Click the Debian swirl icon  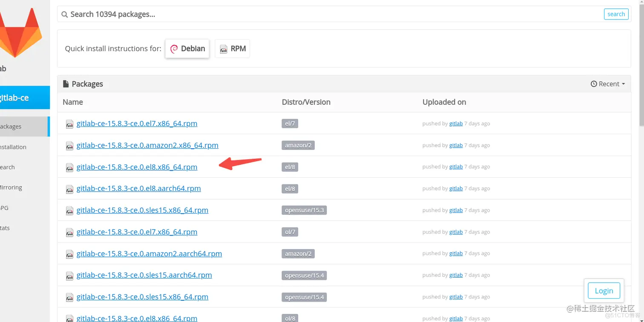pyautogui.click(x=174, y=49)
